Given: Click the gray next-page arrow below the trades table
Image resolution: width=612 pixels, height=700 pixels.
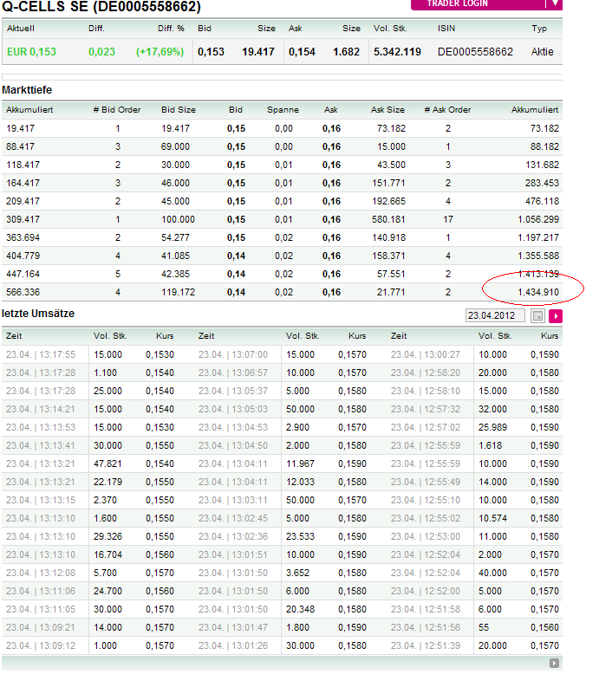Looking at the screenshot, I should pyautogui.click(x=555, y=663).
